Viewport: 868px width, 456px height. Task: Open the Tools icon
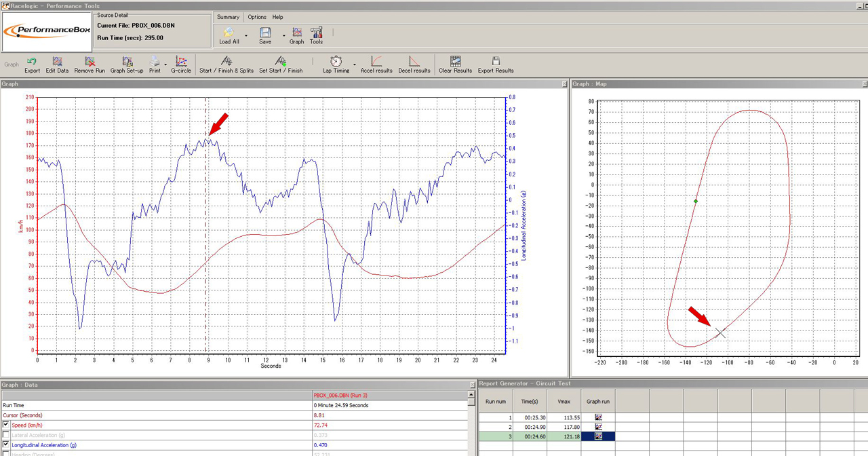coord(316,33)
